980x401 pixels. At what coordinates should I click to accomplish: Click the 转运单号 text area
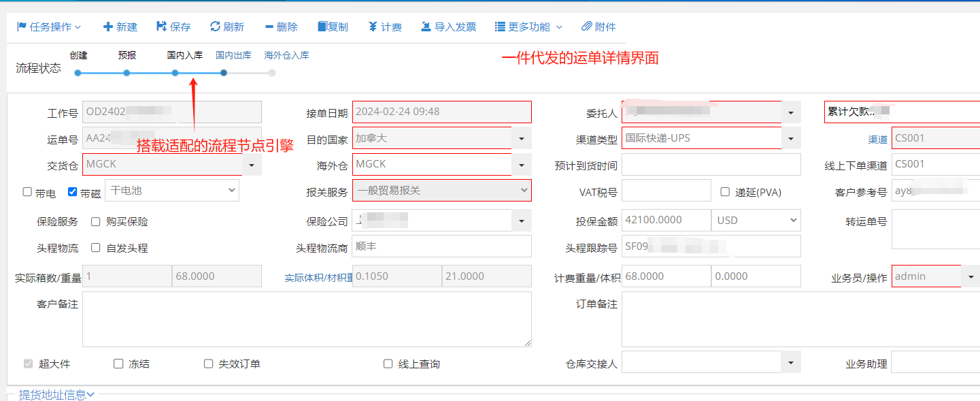[x=936, y=229]
